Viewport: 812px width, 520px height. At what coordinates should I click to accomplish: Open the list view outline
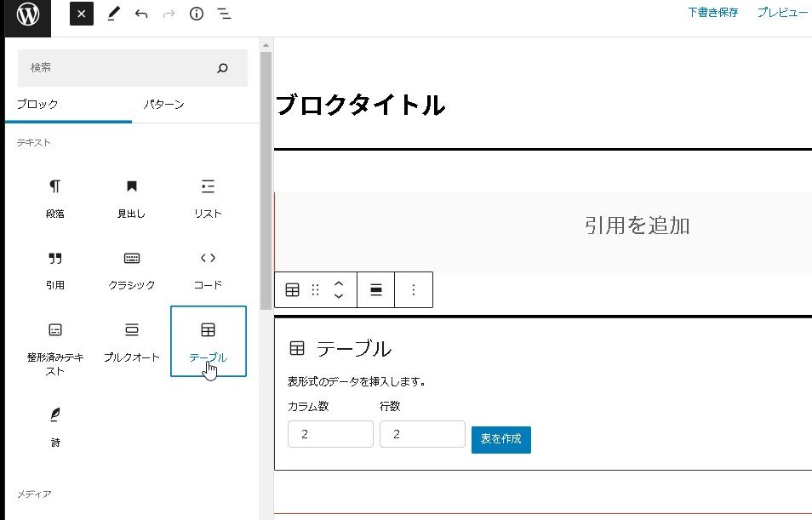[x=224, y=14]
